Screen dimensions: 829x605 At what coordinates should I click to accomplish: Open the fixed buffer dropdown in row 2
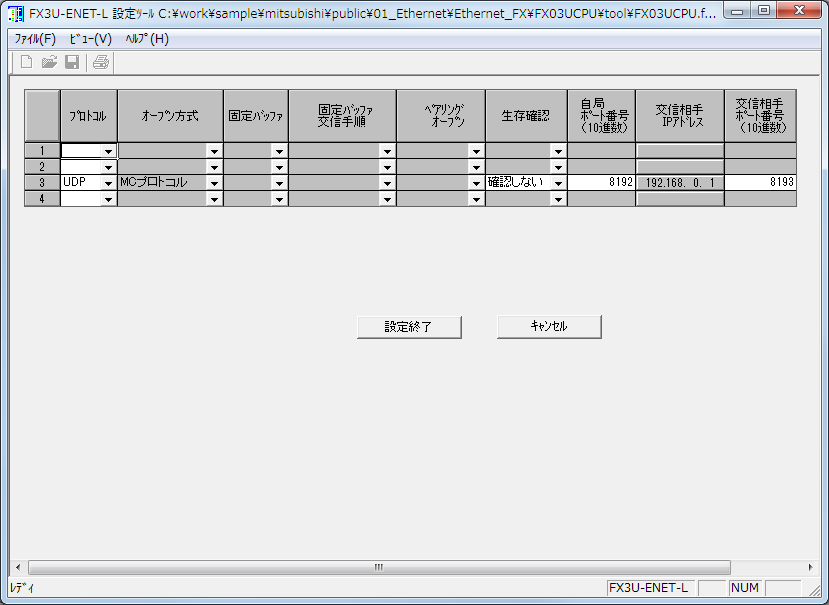[279, 165]
